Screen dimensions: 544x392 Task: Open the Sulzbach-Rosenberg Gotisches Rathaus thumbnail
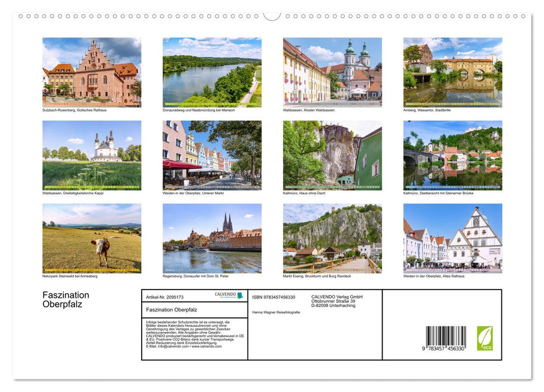91,72
